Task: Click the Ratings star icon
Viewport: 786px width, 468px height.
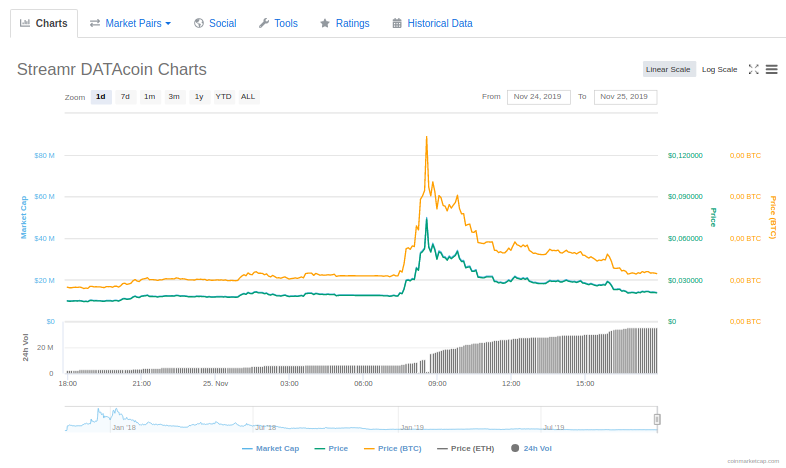Action: tap(325, 23)
